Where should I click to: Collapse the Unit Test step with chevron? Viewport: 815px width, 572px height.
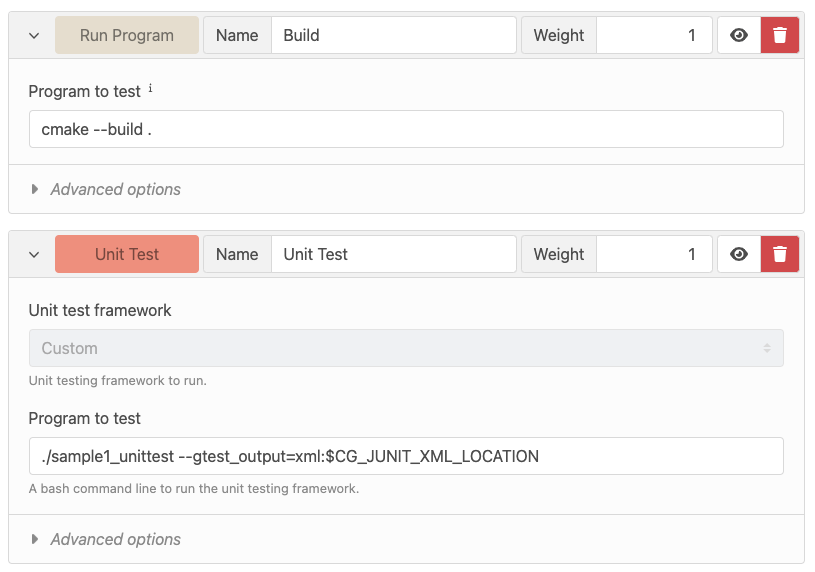pyautogui.click(x=34, y=255)
